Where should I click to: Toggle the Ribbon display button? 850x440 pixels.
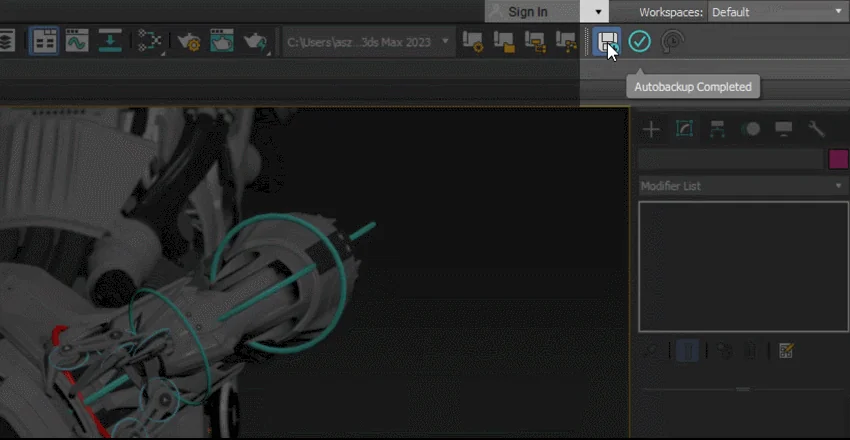pyautogui.click(x=43, y=42)
